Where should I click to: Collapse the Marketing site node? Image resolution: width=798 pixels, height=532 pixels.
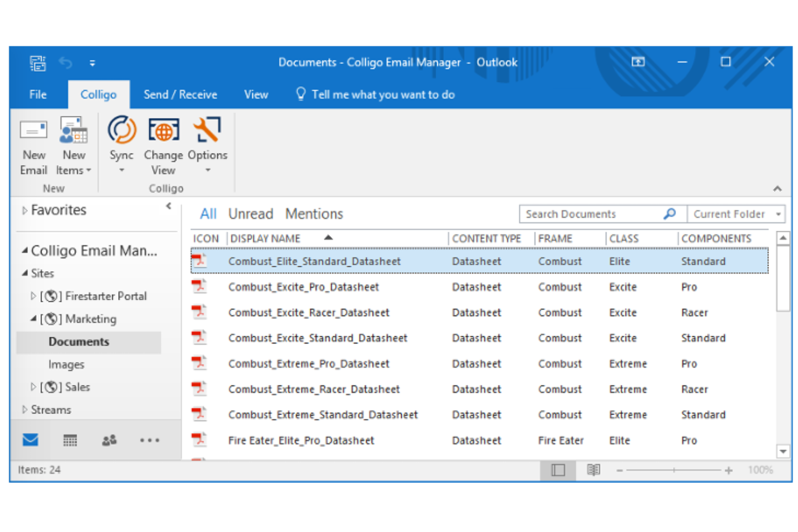[x=33, y=319]
